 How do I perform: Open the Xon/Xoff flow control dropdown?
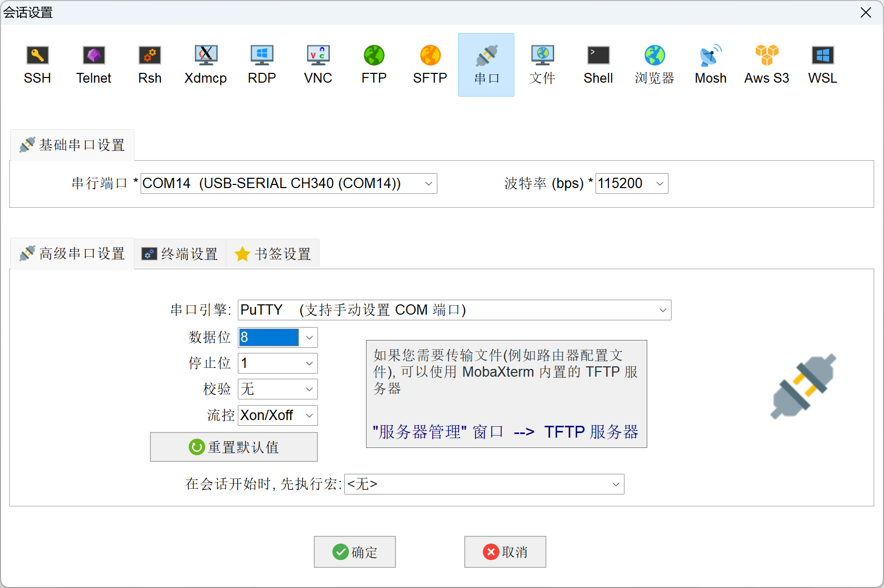tap(309, 415)
